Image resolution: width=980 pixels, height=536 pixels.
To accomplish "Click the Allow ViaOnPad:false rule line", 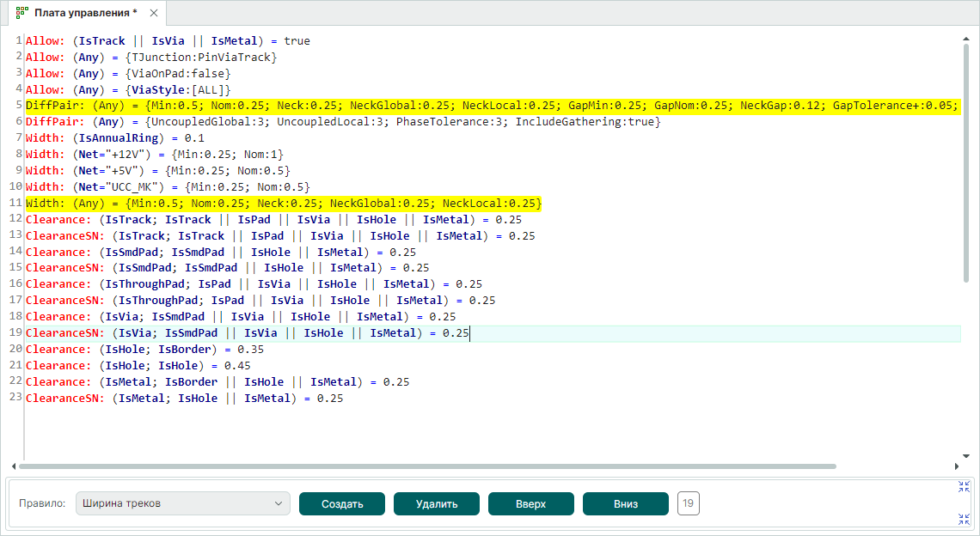I will coord(129,73).
